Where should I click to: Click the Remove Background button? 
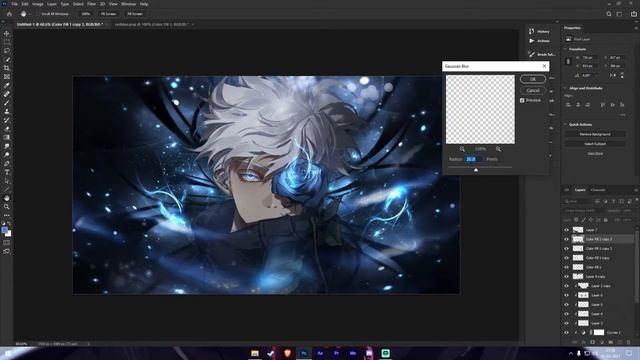pyautogui.click(x=595, y=134)
